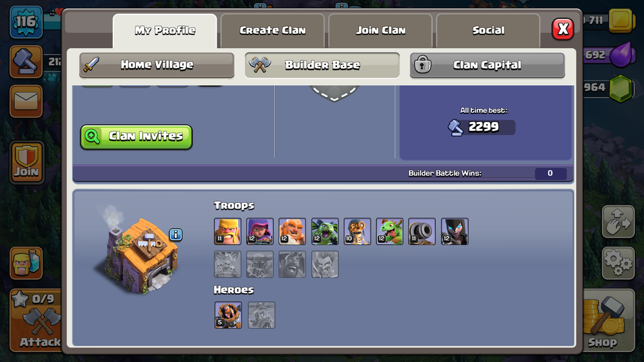
Task: Select the Baby Dragon troop icon
Action: click(x=390, y=232)
